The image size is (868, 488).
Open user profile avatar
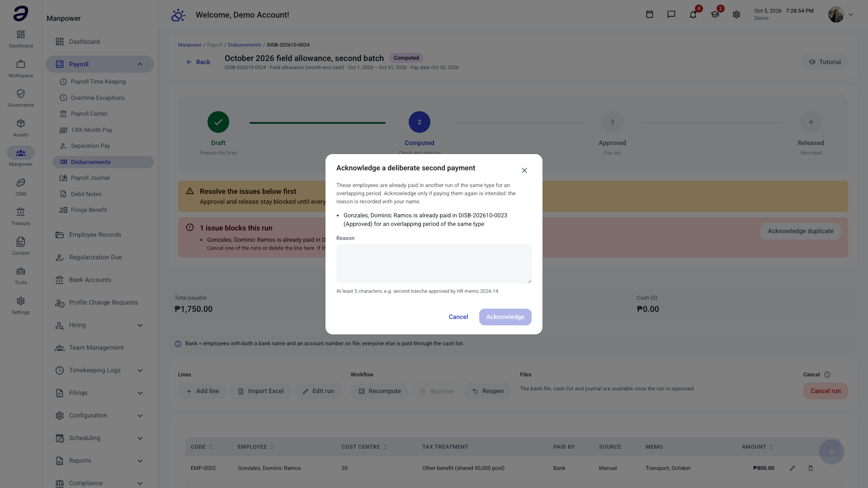[836, 14]
